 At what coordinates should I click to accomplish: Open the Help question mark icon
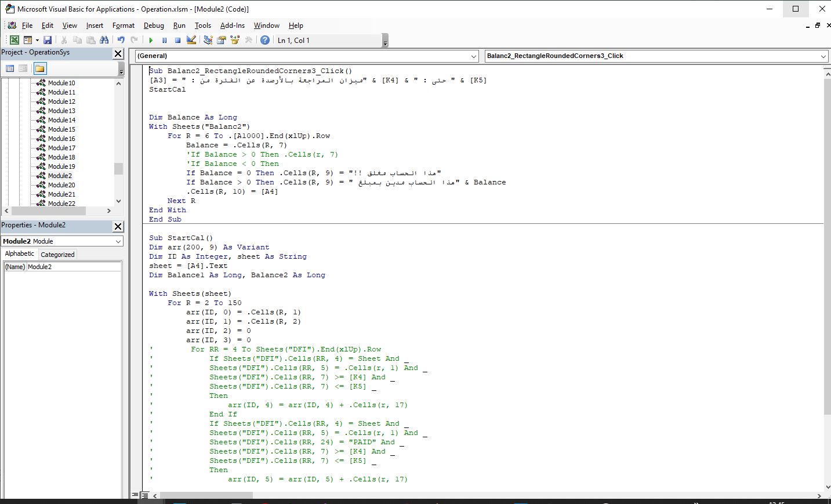265,40
